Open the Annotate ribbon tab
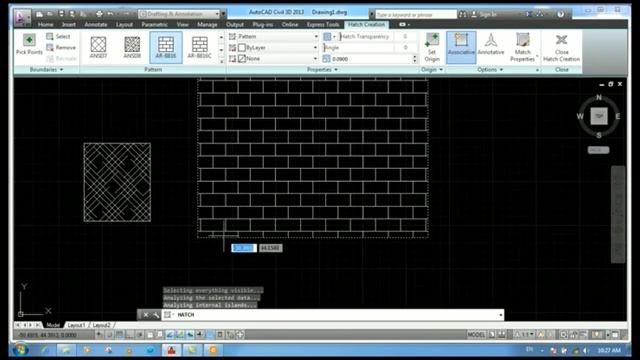Viewport: 640px width, 360px height. click(96, 24)
